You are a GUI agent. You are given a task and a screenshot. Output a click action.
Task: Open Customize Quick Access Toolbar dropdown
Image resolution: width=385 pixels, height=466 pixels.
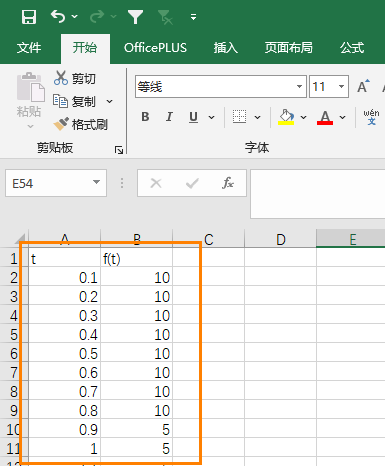coord(193,17)
